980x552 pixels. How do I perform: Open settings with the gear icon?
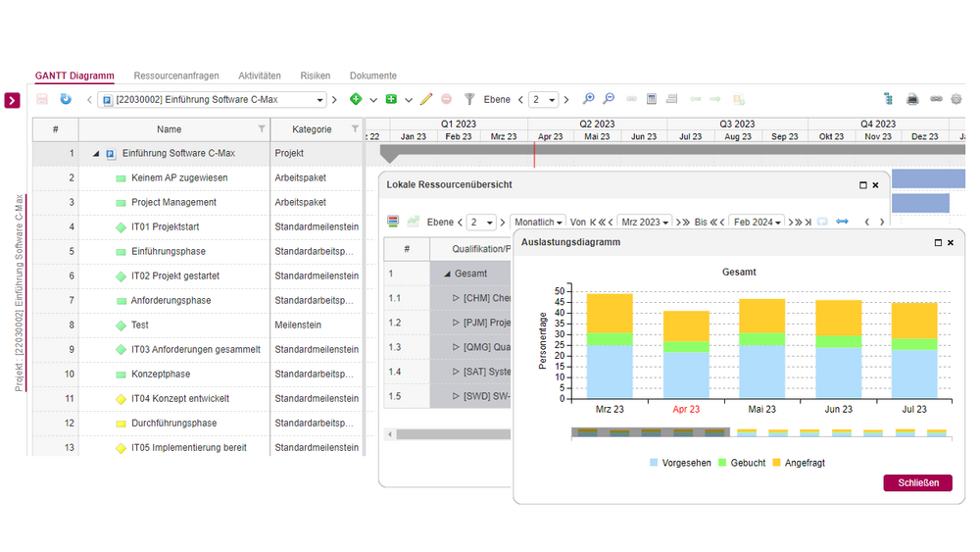coord(956,99)
